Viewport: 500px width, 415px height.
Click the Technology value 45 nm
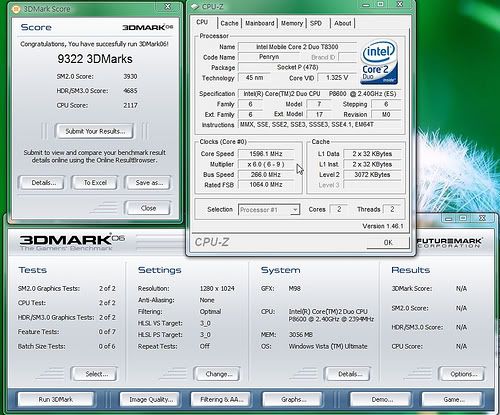254,78
